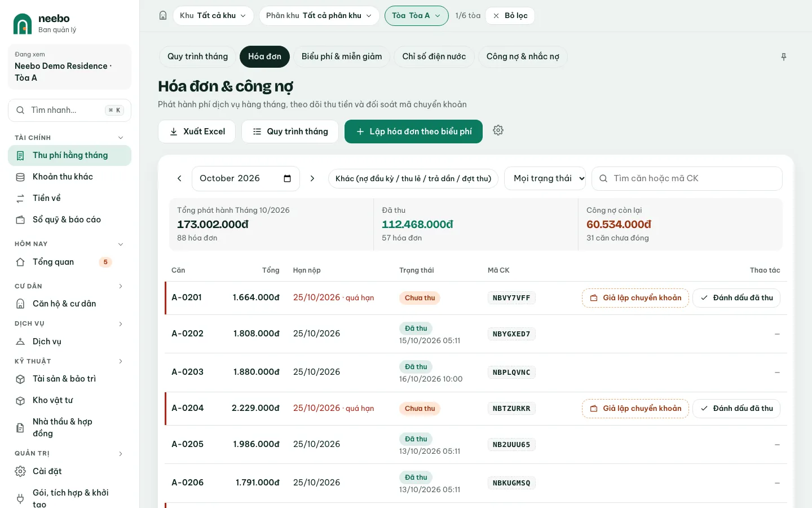This screenshot has height=508, width=812.
Task: Collapse the TÀI CHÍNH sidebar section
Action: click(x=120, y=138)
